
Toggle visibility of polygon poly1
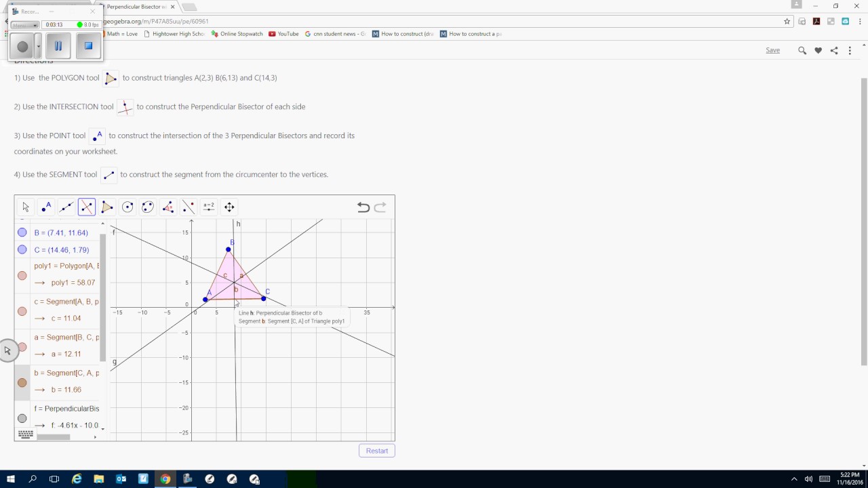(x=22, y=275)
